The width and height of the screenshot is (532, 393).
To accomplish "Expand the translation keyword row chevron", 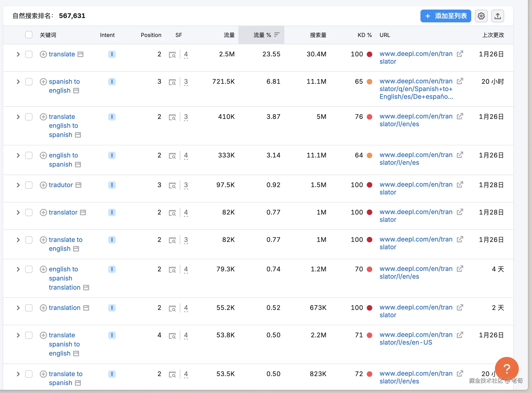I will pos(18,308).
